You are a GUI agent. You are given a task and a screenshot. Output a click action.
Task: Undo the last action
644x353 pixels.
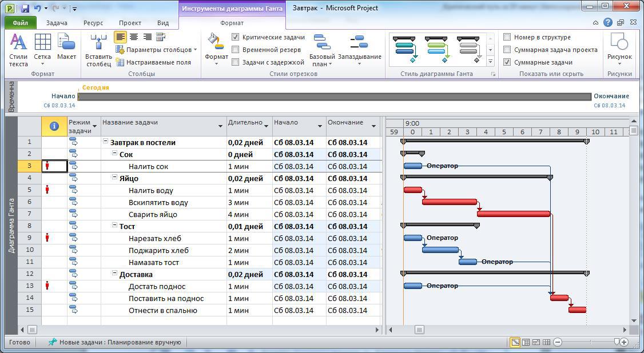[x=37, y=8]
